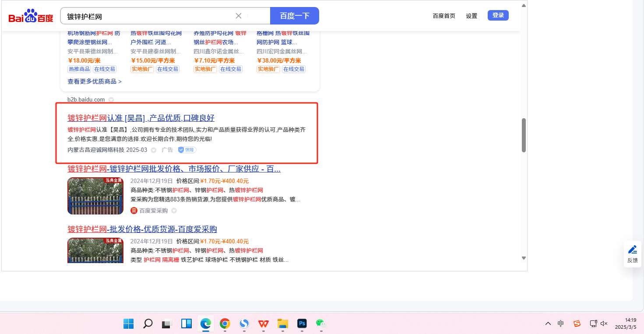Open the 设置 menu
The image size is (644, 334).
(472, 16)
